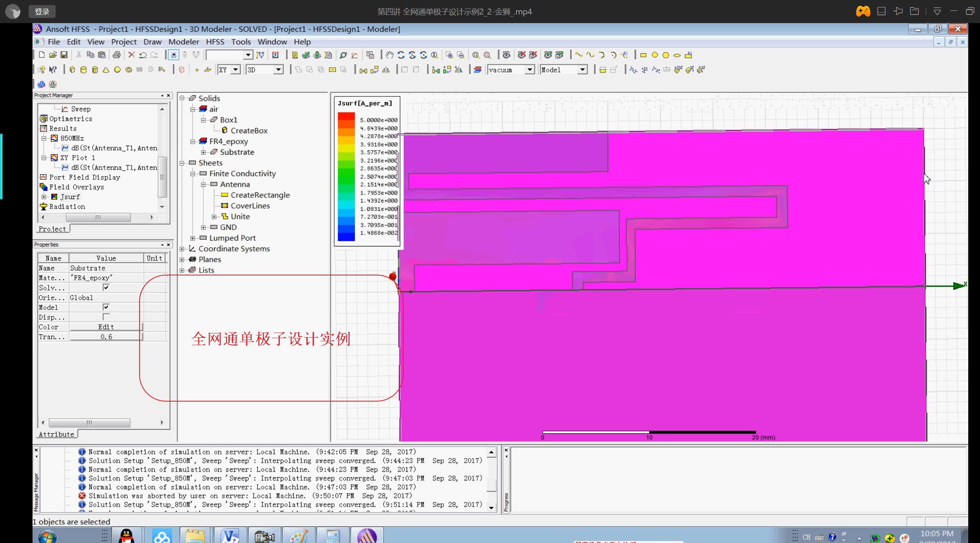This screenshot has width=980, height=543.
Task: Click the Draw Sphere tool icon
Action: 117,70
